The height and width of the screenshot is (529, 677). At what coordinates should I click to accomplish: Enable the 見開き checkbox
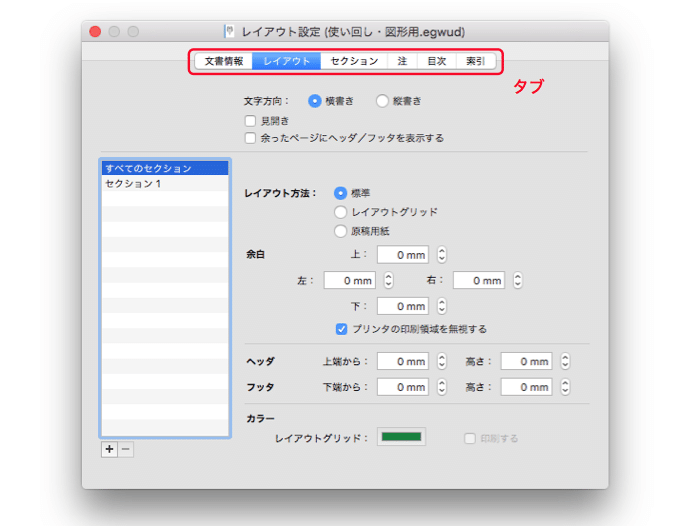[250, 121]
